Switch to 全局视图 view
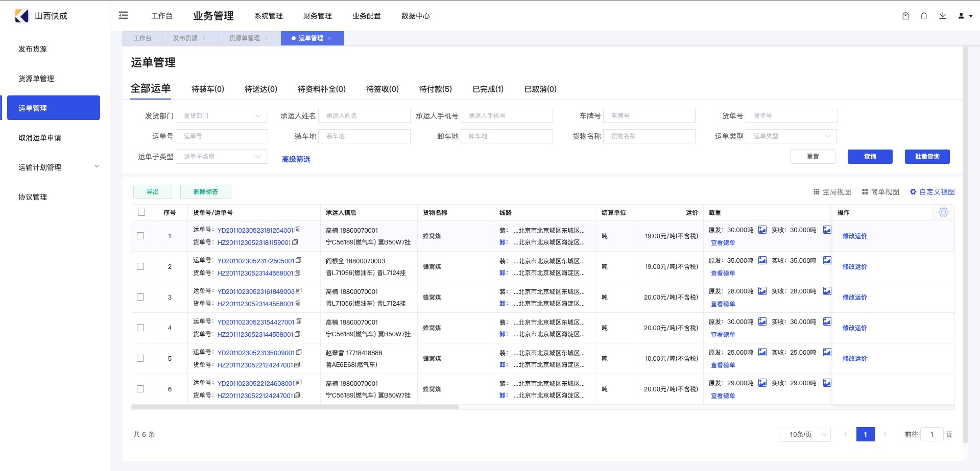This screenshot has height=471, width=980. click(x=832, y=192)
